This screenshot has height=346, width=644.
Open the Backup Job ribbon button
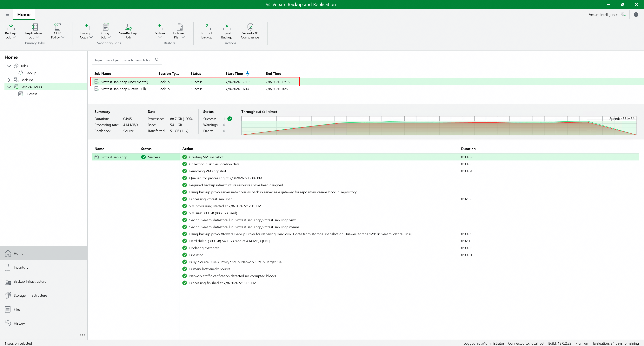pyautogui.click(x=10, y=31)
